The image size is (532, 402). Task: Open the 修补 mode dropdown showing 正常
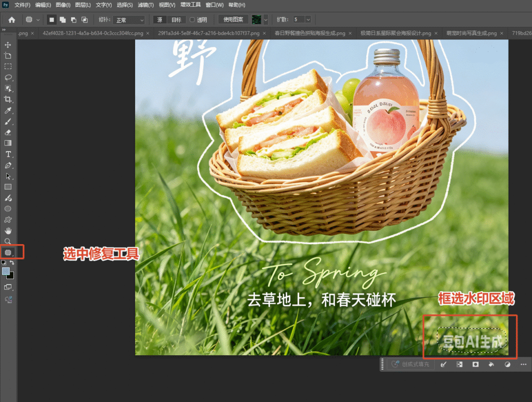pos(129,20)
